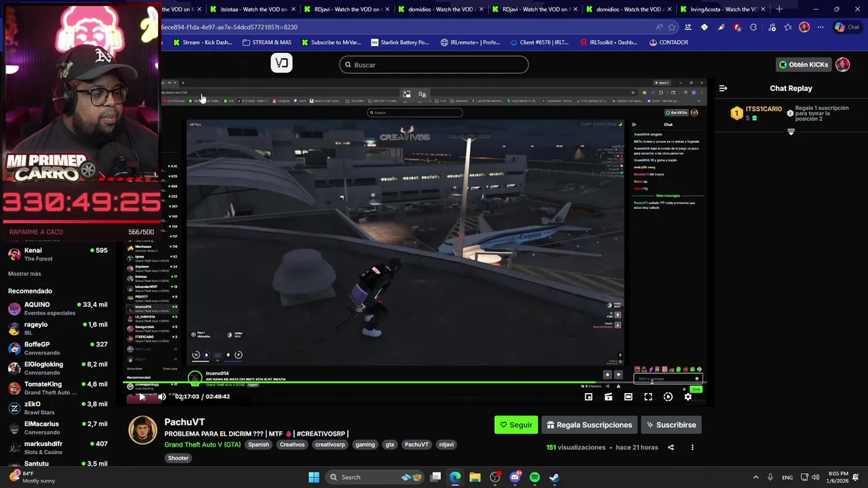Open BoffeGP recommended channel
The width and height of the screenshot is (868, 488).
(58, 348)
